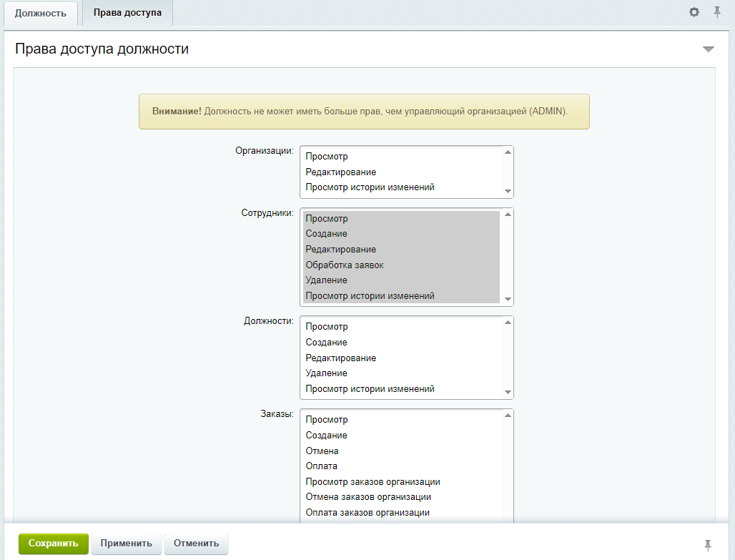Select Просмотр in the Должности list
Viewport: 735px width, 560px height.
point(401,326)
